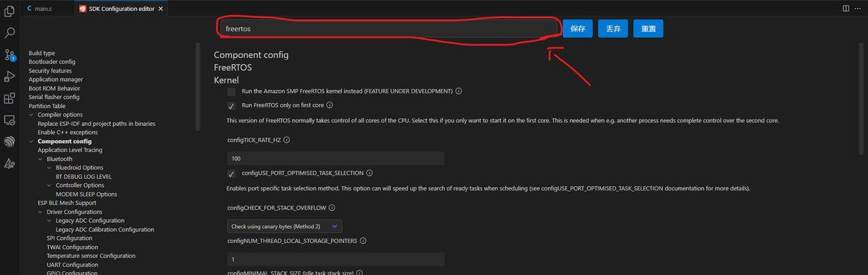This screenshot has width=868, height=275.
Task: Collapse the Controller Options node
Action: [49, 186]
